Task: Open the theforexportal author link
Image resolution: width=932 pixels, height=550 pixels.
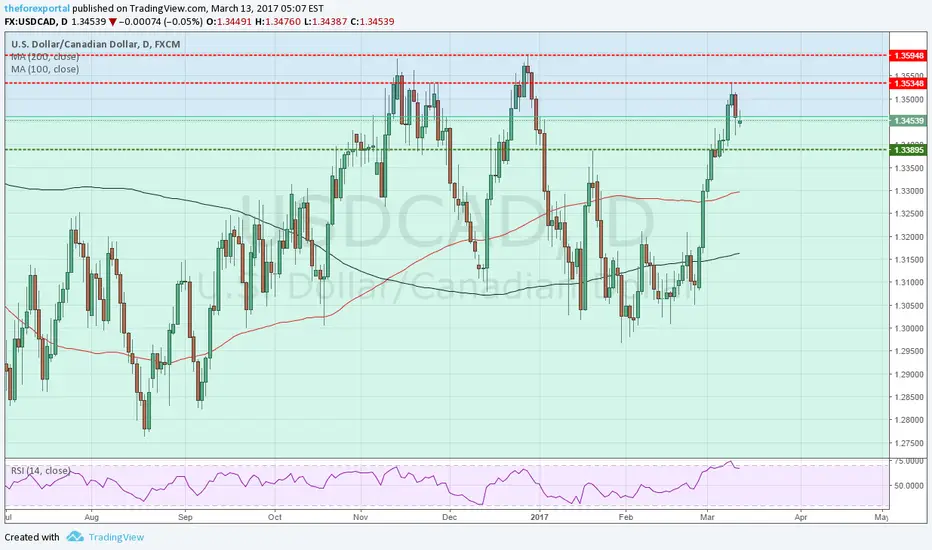Action: [37, 8]
